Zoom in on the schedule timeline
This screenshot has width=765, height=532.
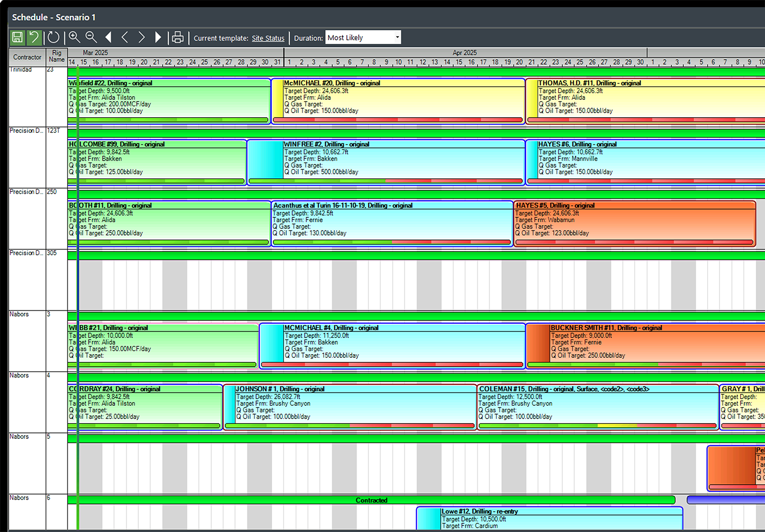(75, 37)
